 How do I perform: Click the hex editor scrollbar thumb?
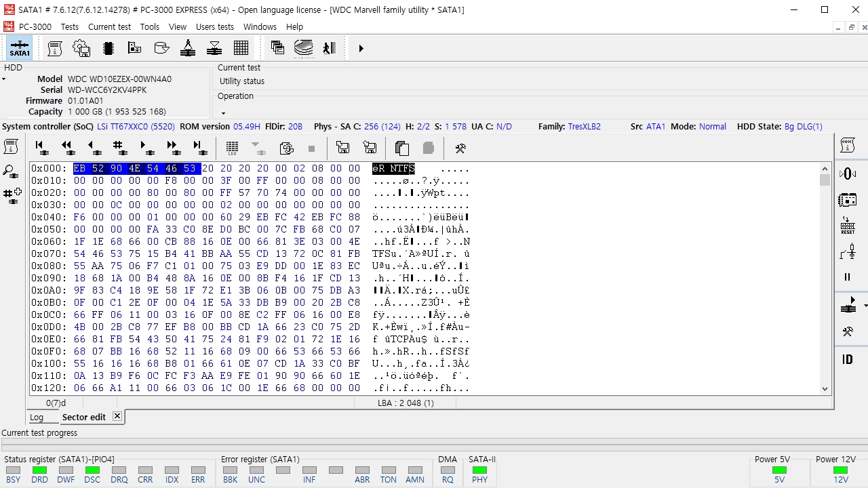pyautogui.click(x=825, y=180)
